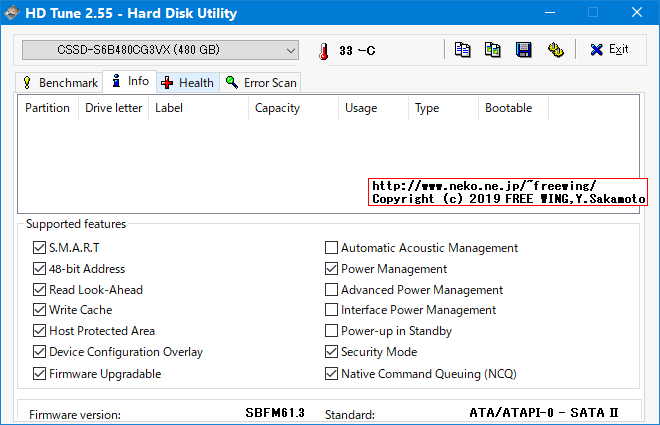The image size is (660, 425).
Task: Open the Error Scan tab
Action: pyautogui.click(x=261, y=82)
